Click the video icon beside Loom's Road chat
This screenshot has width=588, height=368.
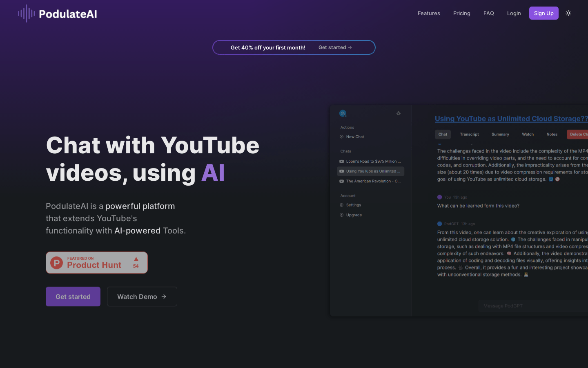(342, 161)
